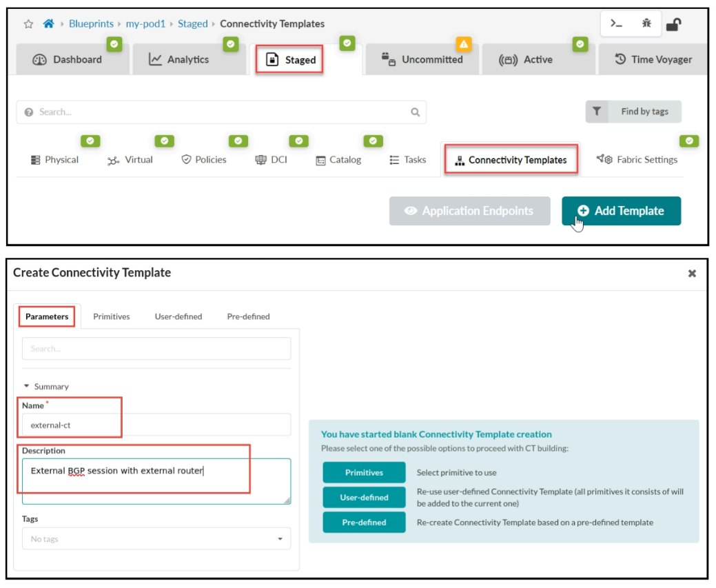Click the unlock padlock icon
The image size is (716, 588).
(x=673, y=24)
